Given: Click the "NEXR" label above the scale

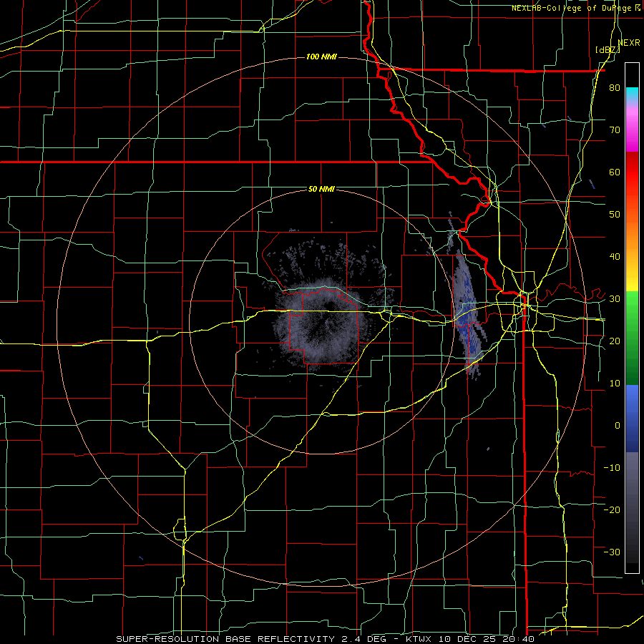Looking at the screenshot, I should click(629, 43).
